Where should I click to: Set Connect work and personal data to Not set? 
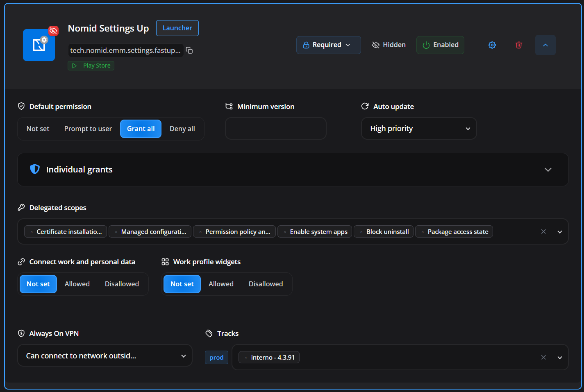[x=38, y=284]
